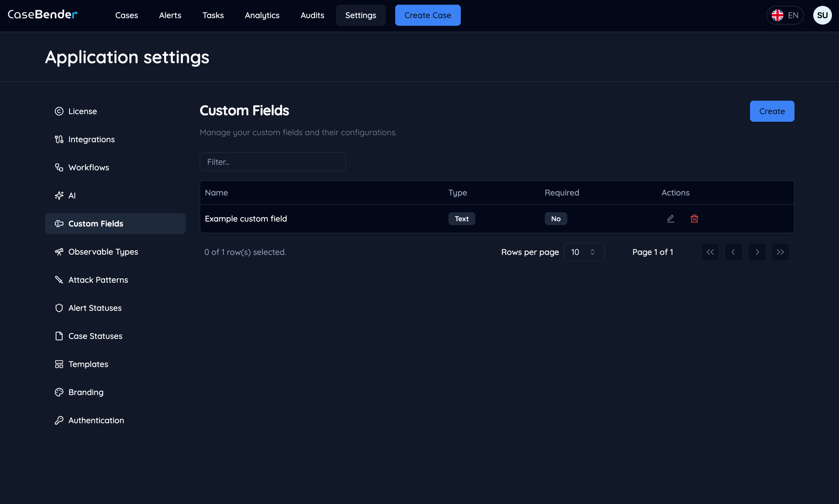
Task: Click the Attack Patterns sidebar icon
Action: 59,280
